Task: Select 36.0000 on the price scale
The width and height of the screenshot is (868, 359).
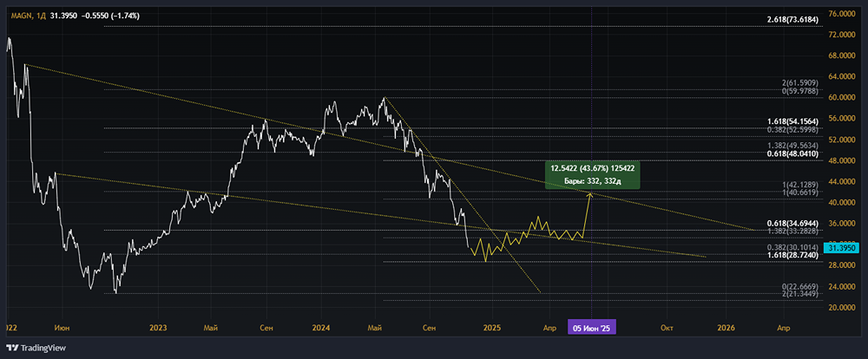Action: coord(844,224)
